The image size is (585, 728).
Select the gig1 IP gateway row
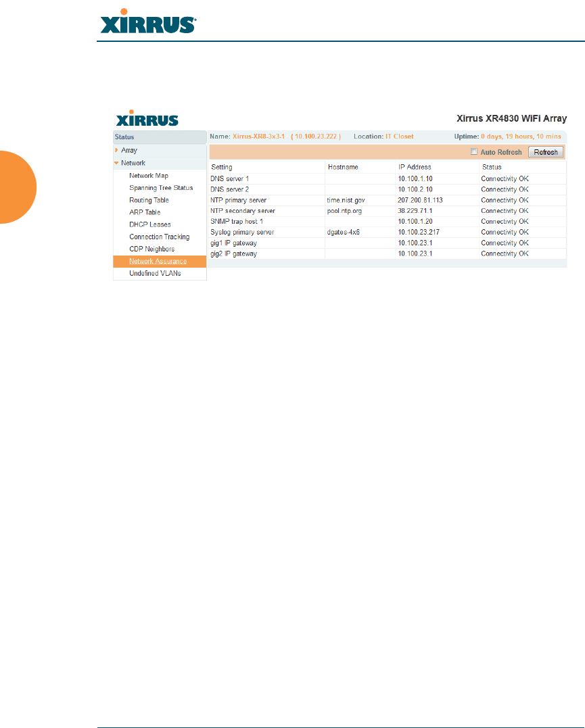click(x=387, y=243)
